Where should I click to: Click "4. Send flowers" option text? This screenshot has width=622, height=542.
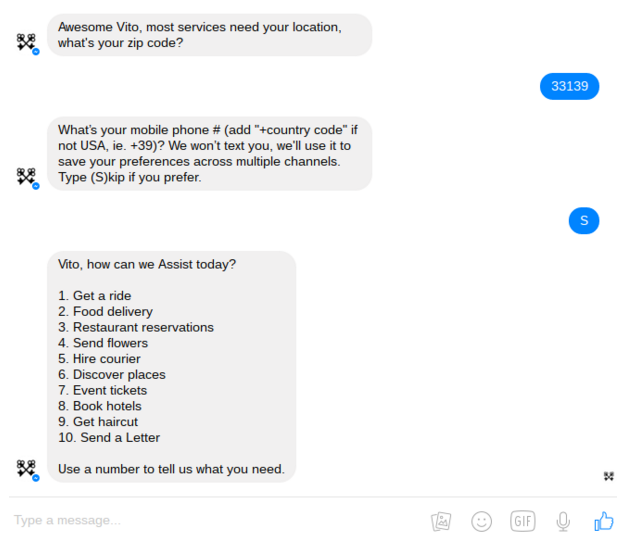coord(103,343)
